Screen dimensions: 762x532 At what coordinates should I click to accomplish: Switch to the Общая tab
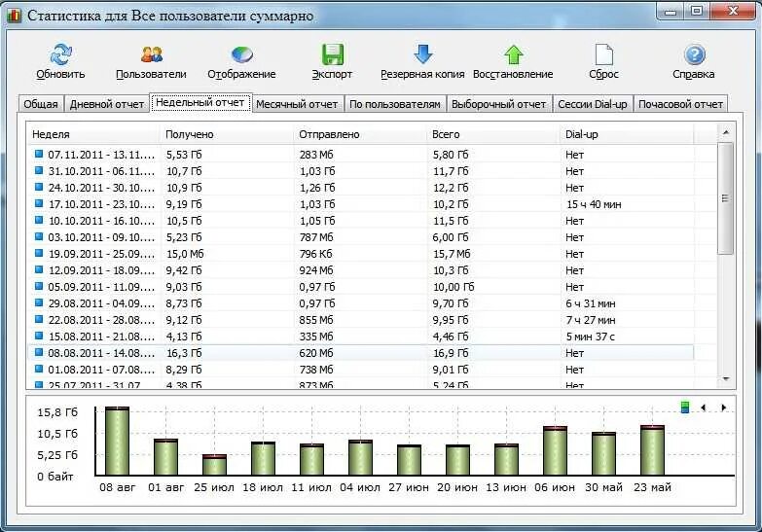tap(41, 104)
